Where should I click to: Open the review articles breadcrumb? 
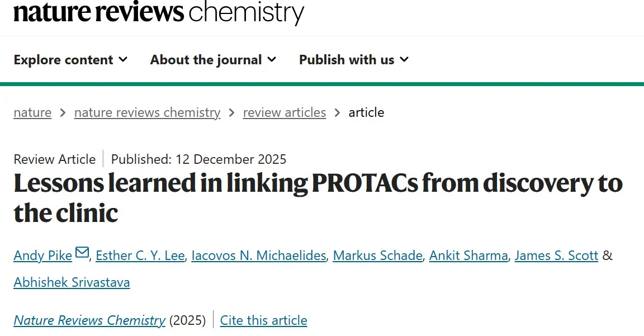[284, 112]
